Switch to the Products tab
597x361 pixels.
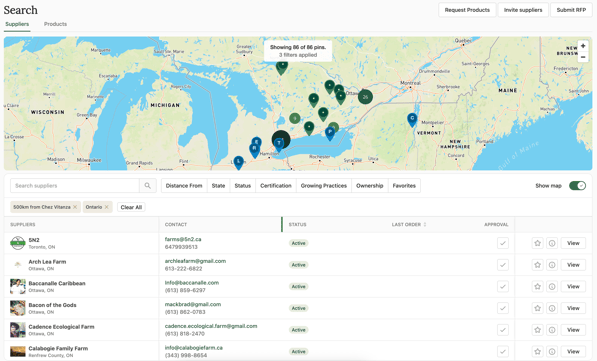55,24
